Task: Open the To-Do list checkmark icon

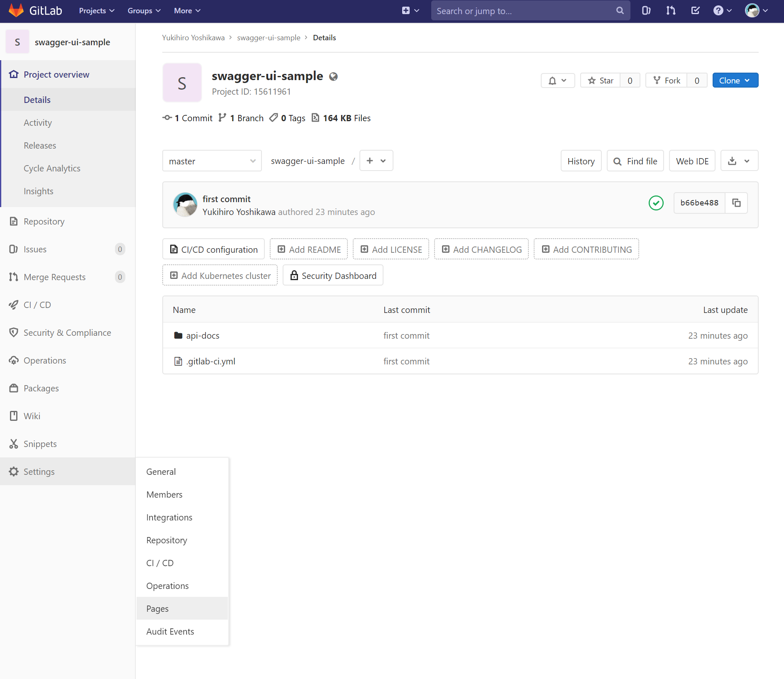Action: pyautogui.click(x=696, y=11)
